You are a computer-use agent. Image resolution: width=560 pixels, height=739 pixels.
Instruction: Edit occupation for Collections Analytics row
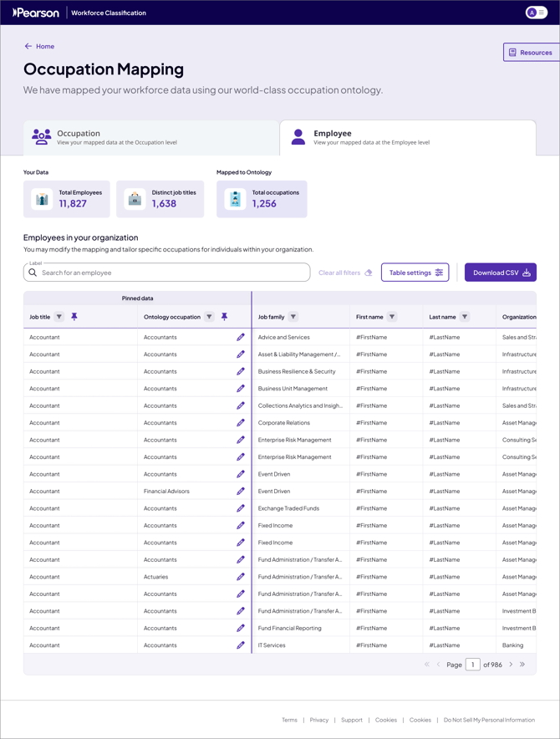(241, 405)
